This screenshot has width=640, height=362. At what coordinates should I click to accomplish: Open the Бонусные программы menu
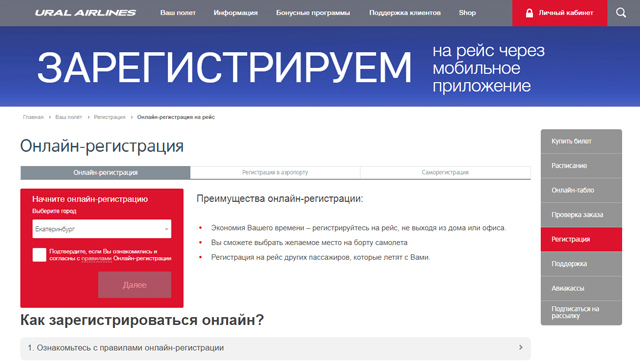pos(313,13)
